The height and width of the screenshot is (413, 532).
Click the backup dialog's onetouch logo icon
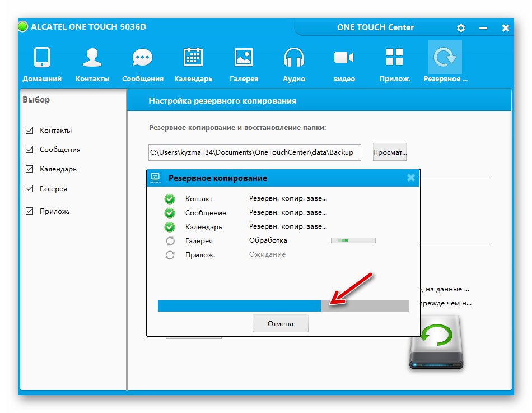click(155, 178)
